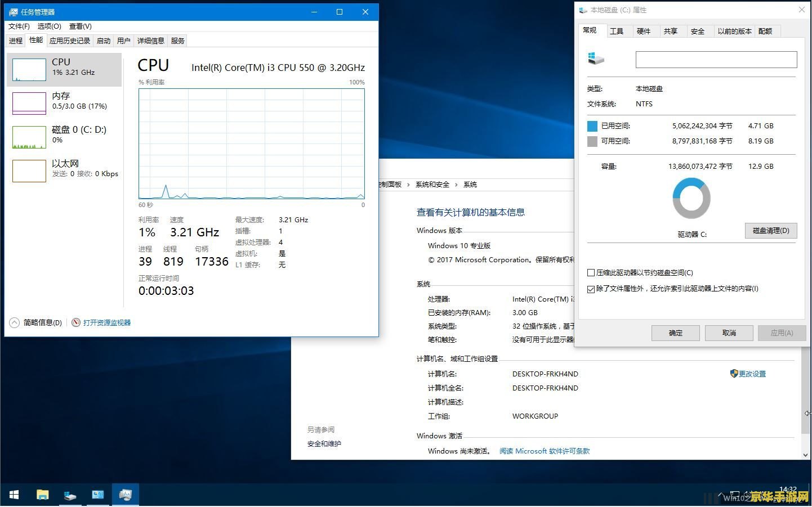Switch to the Performance tab
Image resolution: width=812 pixels, height=507 pixels.
[x=36, y=40]
